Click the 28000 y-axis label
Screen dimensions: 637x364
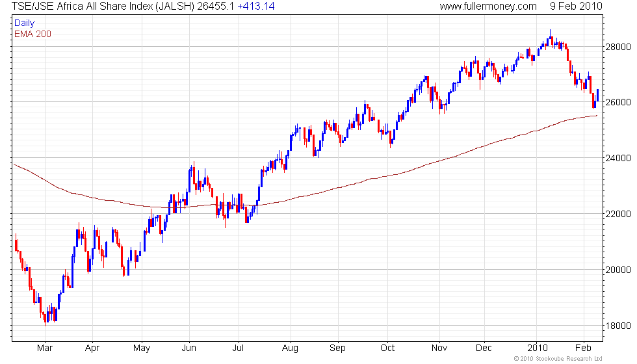(x=618, y=47)
